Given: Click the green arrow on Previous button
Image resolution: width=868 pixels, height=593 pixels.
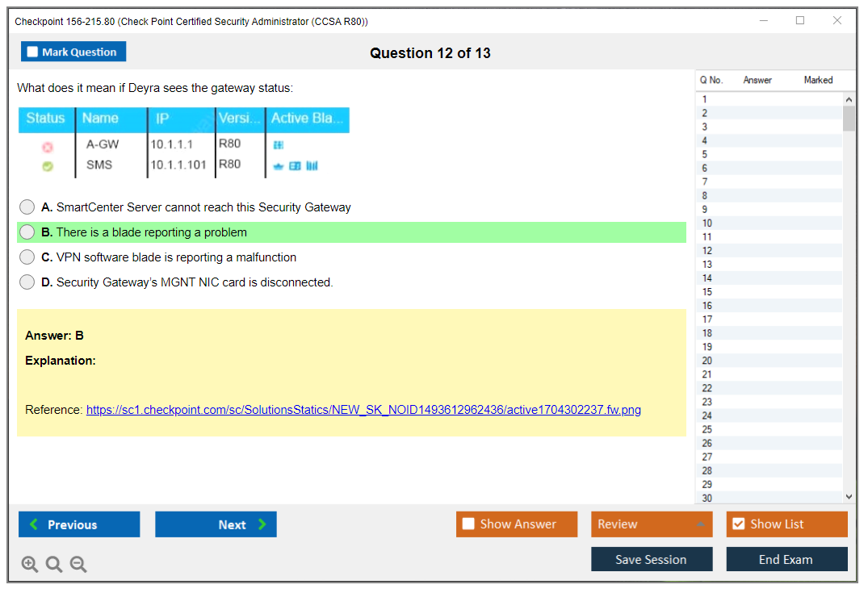Looking at the screenshot, I should tap(34, 524).
